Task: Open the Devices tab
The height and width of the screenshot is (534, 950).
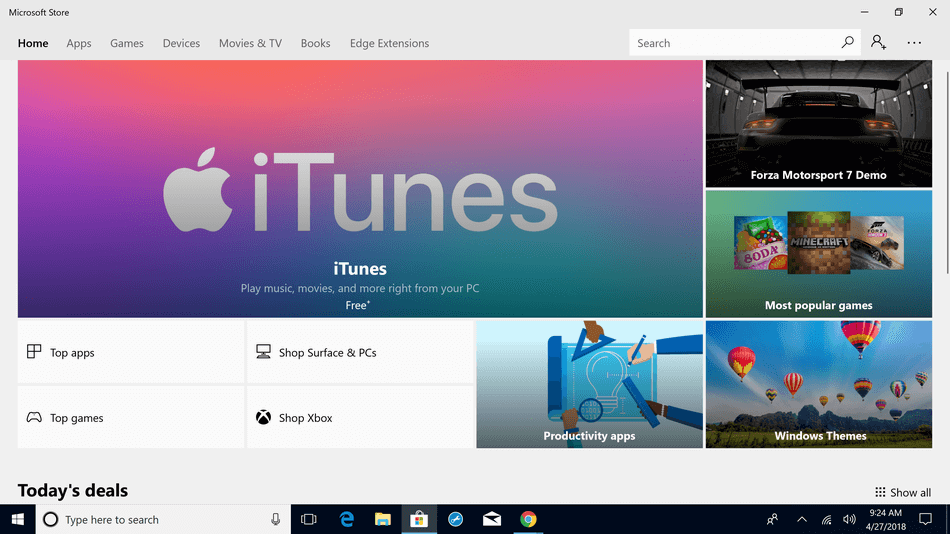Action: [x=181, y=43]
